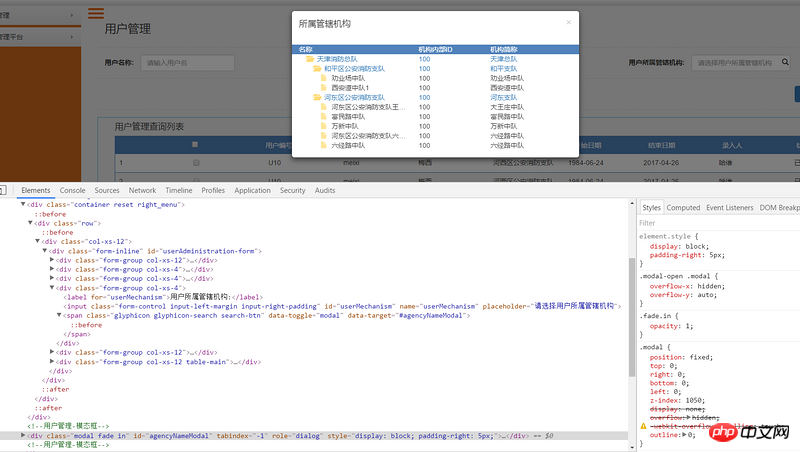Collapse the container reset right_menu div node
Image resolution: width=800 pixels, height=452 pixels.
point(23,204)
